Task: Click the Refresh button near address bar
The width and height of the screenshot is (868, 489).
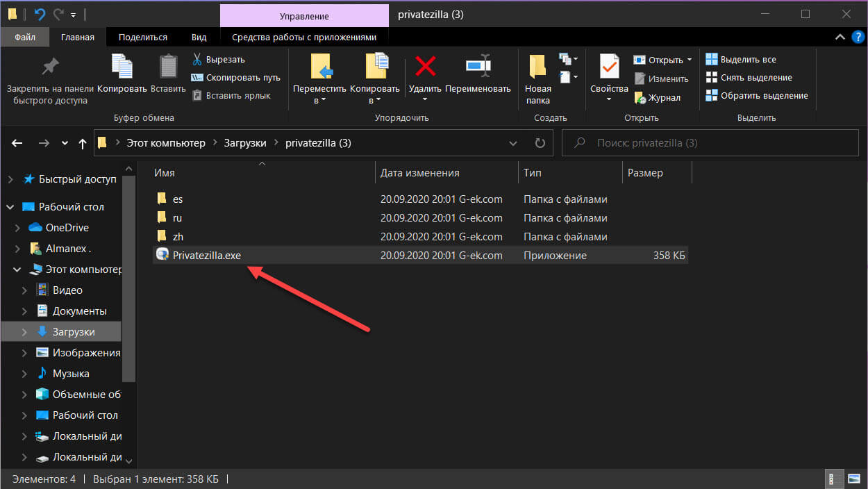Action: tap(540, 143)
